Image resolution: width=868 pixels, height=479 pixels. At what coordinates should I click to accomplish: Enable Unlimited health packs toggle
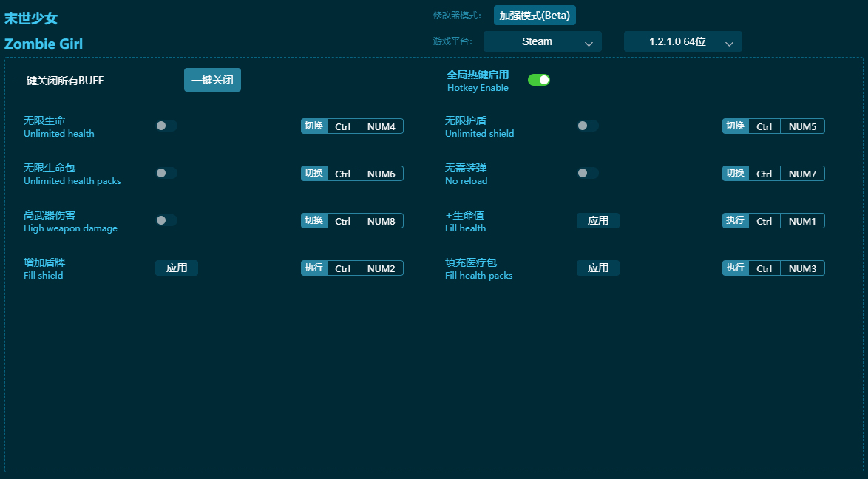coord(166,173)
